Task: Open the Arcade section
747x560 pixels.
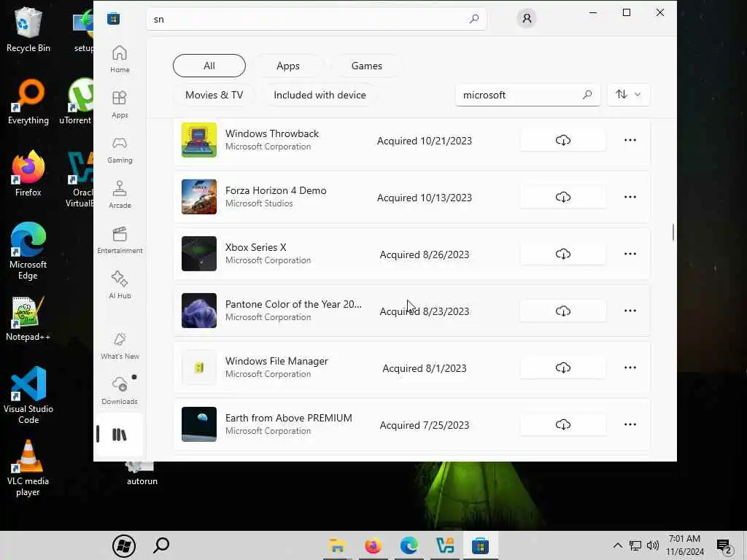Action: [120, 195]
